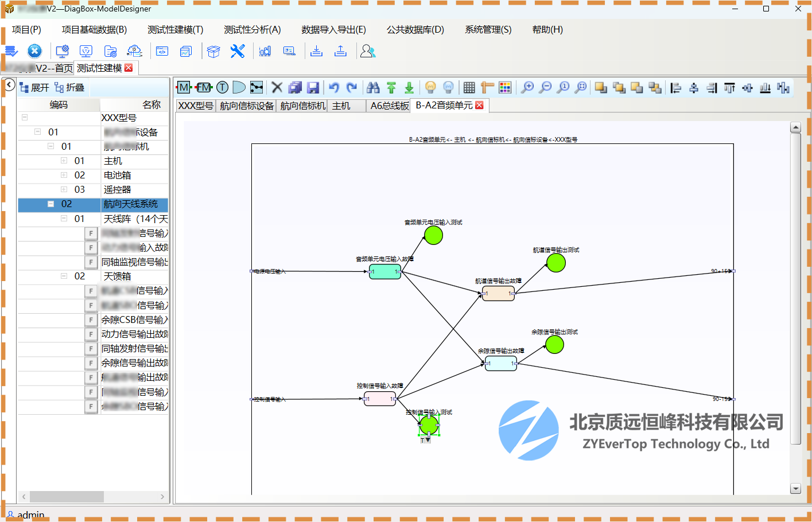Click the folder with gear icon

click(110, 51)
